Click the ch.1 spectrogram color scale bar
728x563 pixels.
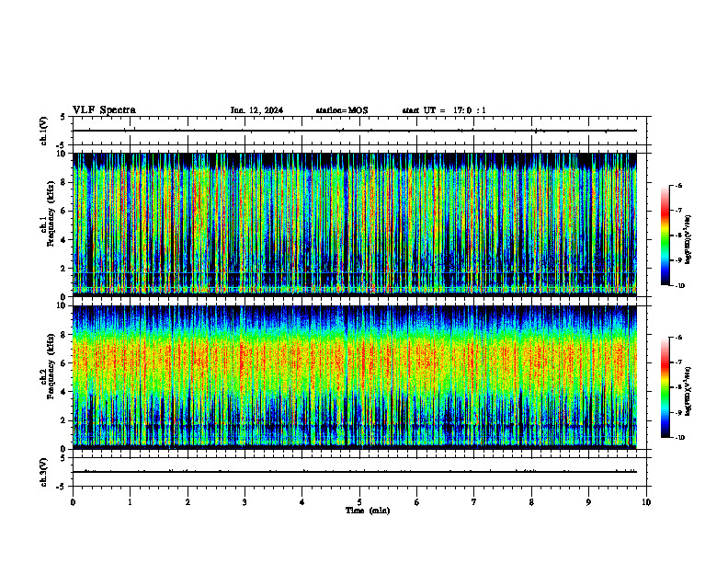665,236
